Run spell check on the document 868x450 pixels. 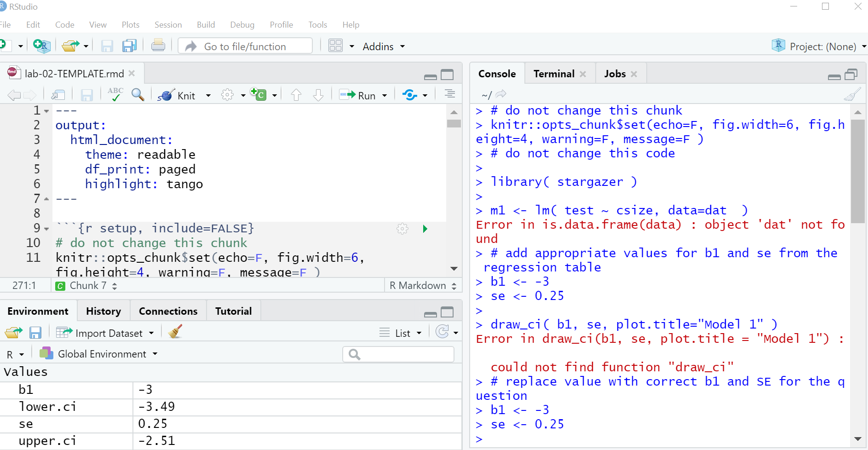115,94
